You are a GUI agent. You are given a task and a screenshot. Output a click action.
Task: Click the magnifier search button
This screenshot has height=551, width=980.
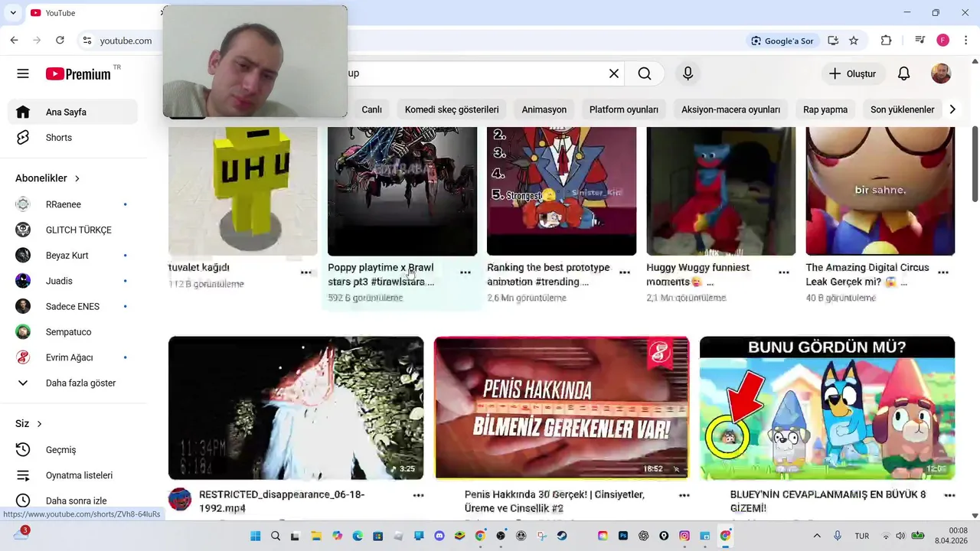tap(645, 73)
